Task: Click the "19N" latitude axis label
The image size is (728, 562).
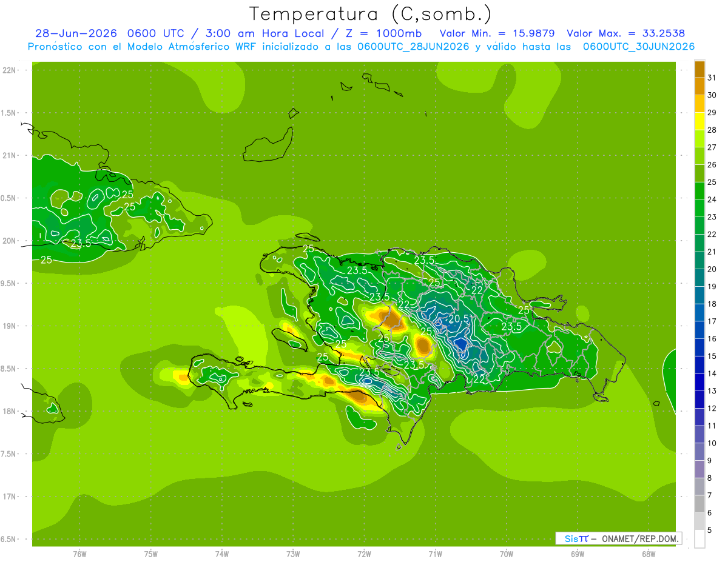Action: 9,326
